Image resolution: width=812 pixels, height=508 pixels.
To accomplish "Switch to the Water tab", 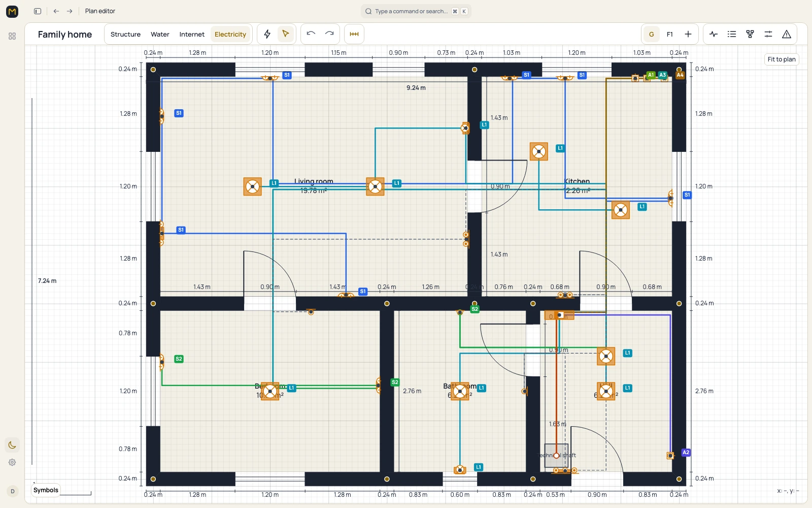I will 160,35.
